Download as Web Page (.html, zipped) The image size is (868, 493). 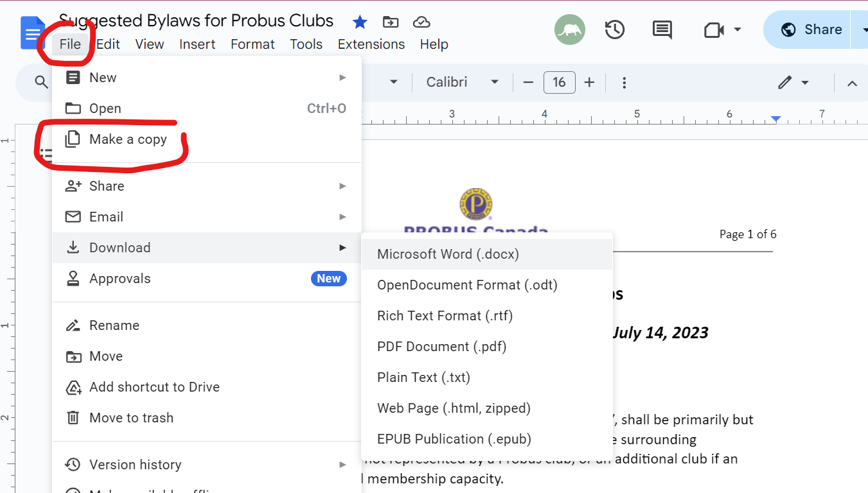487,408
